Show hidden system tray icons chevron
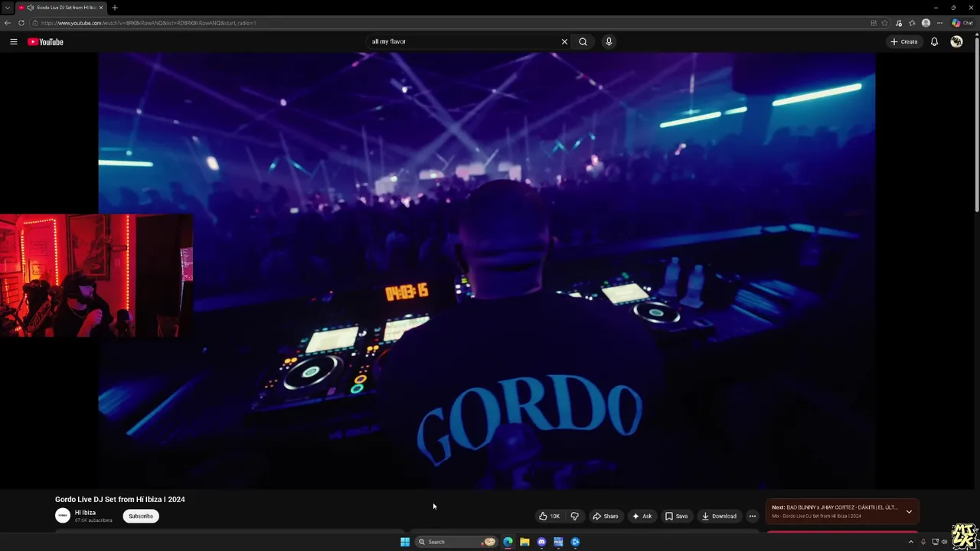The width and height of the screenshot is (980, 551). pos(910,542)
